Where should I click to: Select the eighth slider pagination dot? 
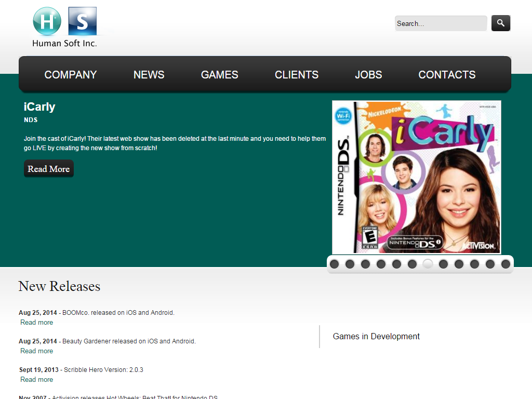point(444,264)
